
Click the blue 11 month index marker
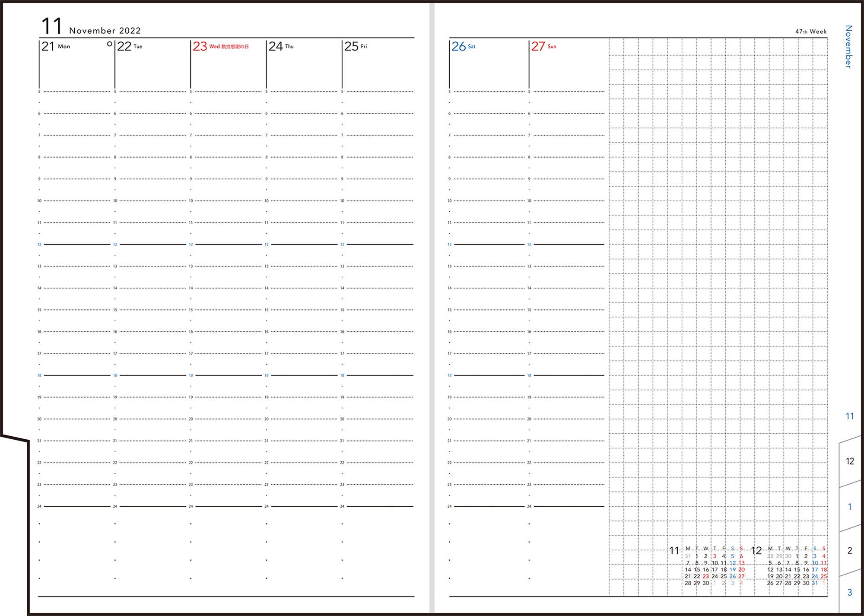click(x=849, y=416)
